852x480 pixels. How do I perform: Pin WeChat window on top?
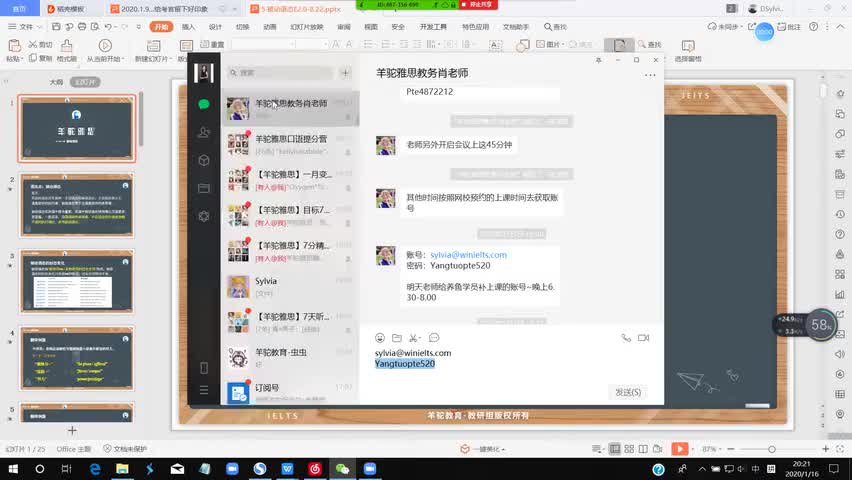598,60
